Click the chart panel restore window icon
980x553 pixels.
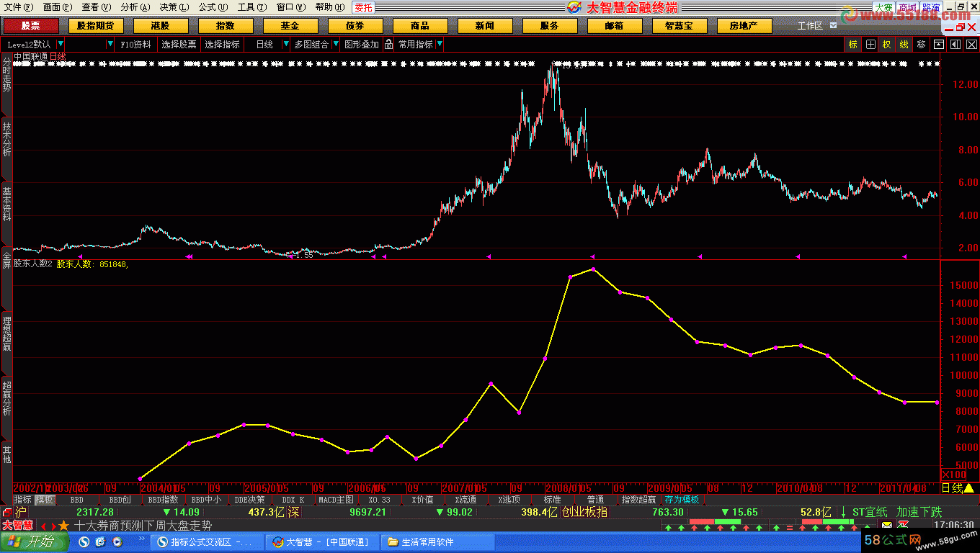click(939, 45)
